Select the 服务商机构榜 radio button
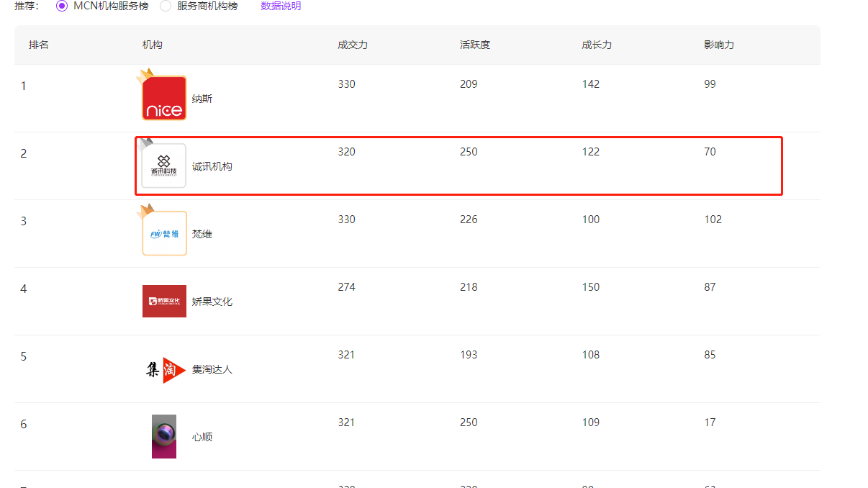Image resolution: width=868 pixels, height=488 pixels. (166, 6)
